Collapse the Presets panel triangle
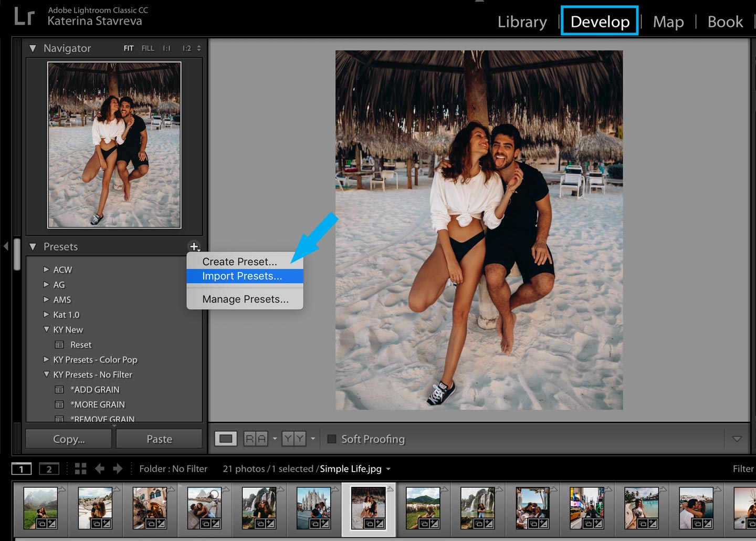This screenshot has width=756, height=541. coord(33,246)
